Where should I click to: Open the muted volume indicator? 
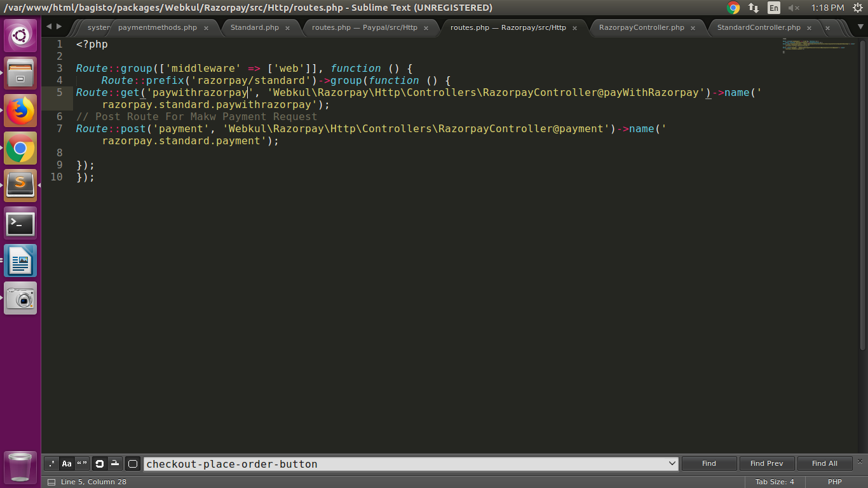[x=794, y=8]
